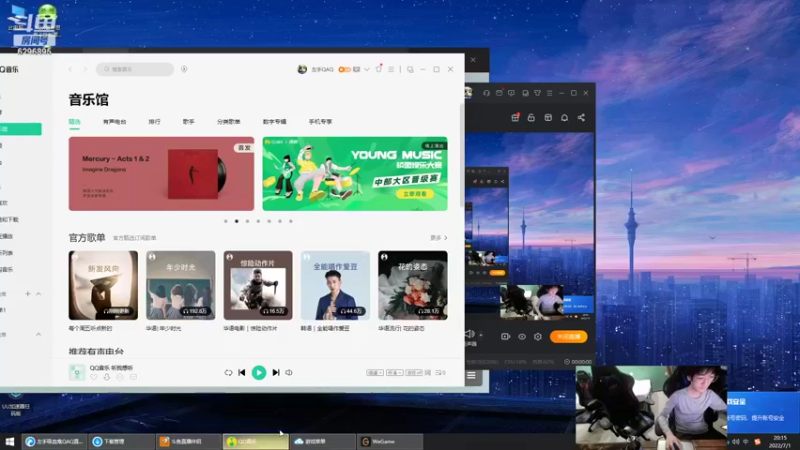Viewport: 800px width, 450px height.
Task: Open 更多 link for 官方歌单
Action: point(439,238)
